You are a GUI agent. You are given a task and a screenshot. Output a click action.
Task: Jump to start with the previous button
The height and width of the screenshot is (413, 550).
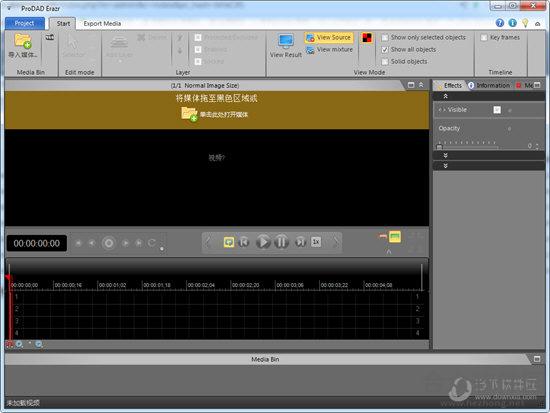coord(244,242)
